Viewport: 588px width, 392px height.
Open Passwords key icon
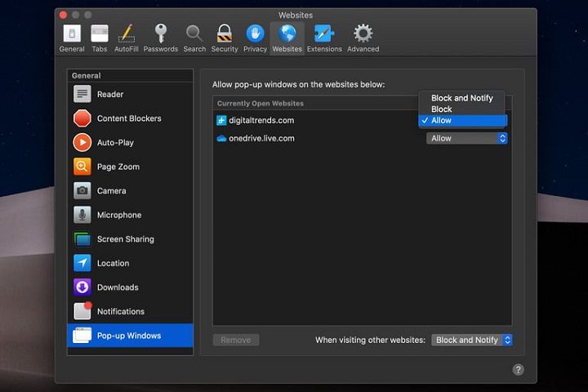(161, 38)
